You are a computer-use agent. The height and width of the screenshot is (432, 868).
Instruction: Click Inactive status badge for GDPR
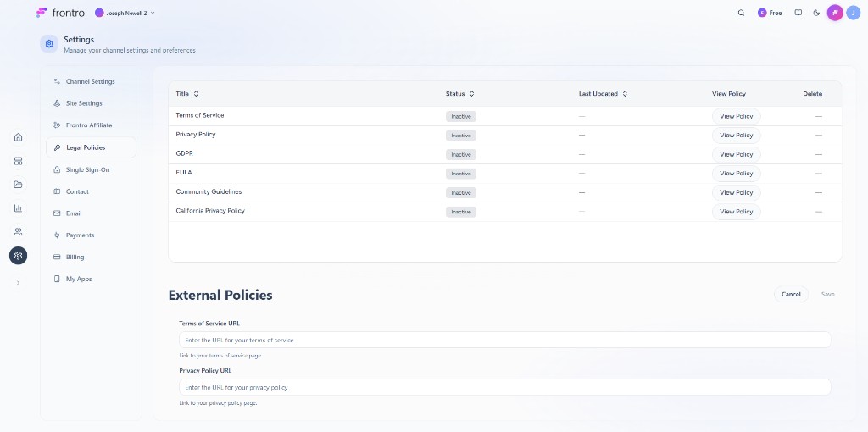pyautogui.click(x=461, y=155)
